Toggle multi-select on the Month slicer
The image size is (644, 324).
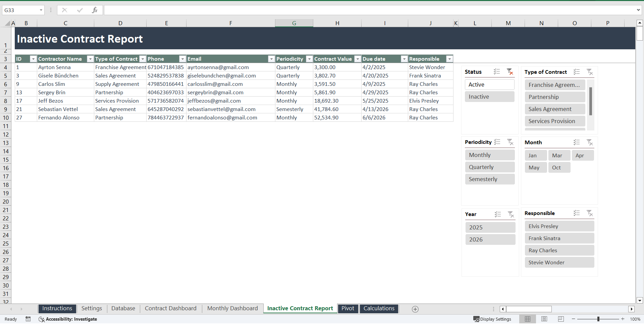coord(577,142)
